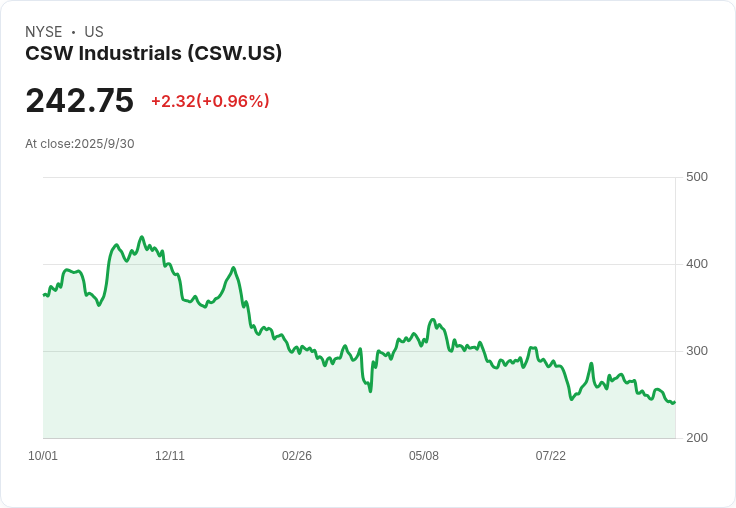Select the 05/08 date on the x-axis
Screen dimensions: 736x508
(424, 456)
